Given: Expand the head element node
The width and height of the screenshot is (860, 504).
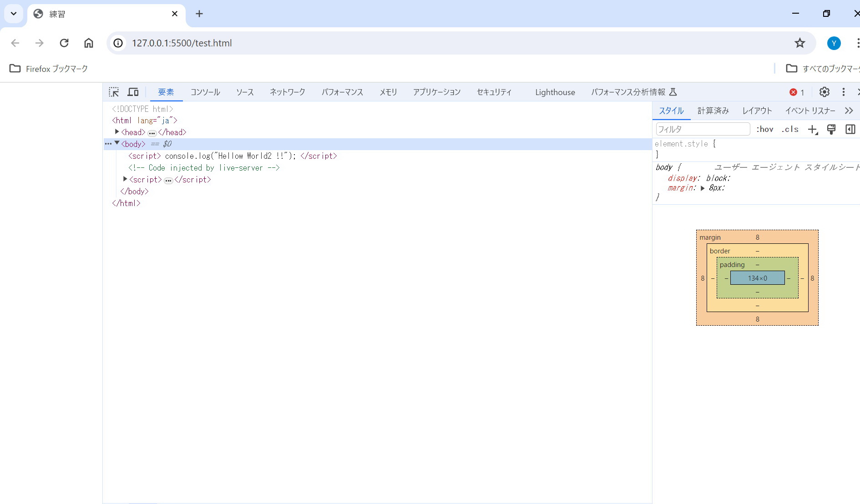Looking at the screenshot, I should tap(117, 132).
